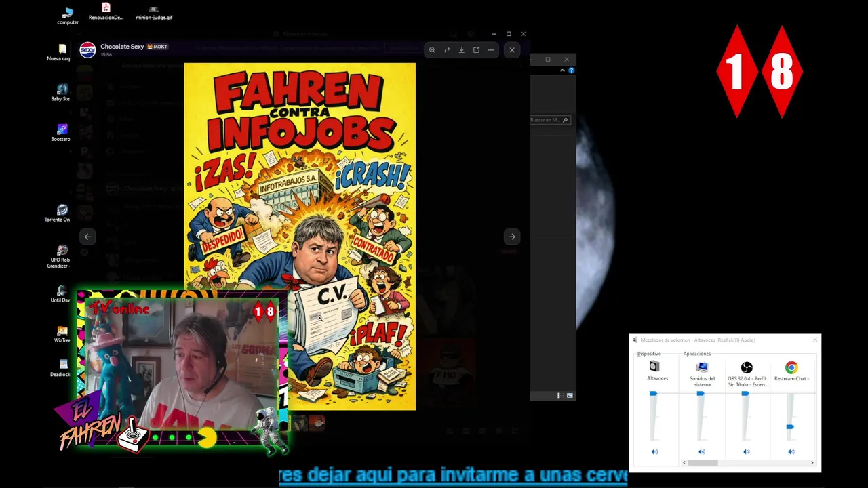Click the Chocolate Sexy avatar
Viewport: 868px width, 488px height.
[87, 49]
